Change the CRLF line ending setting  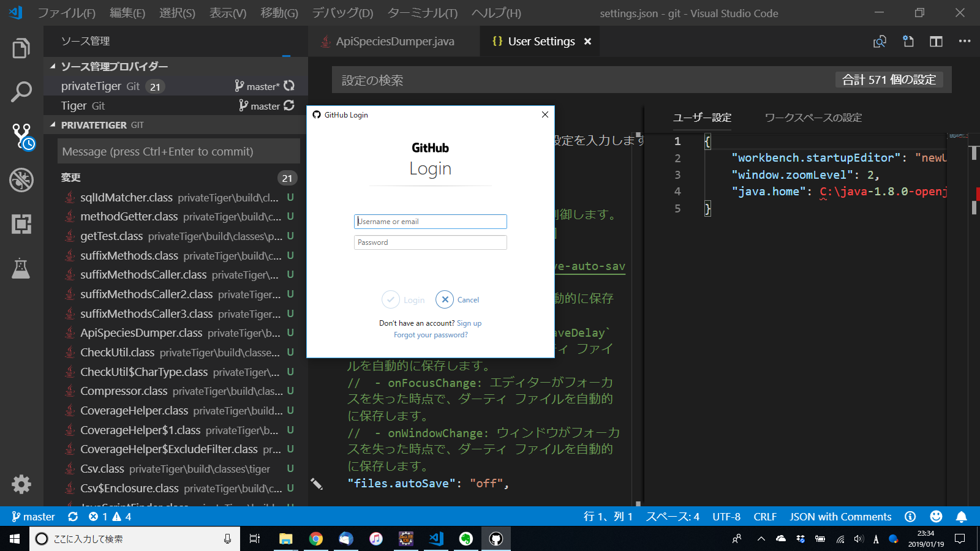765,517
